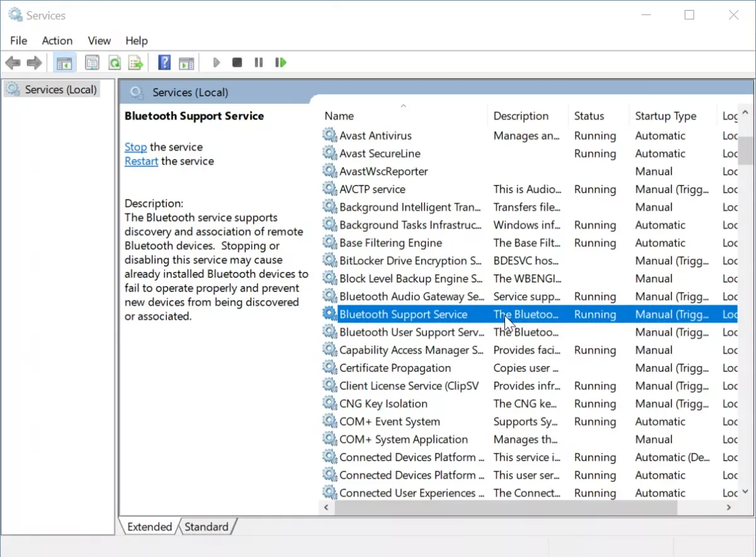Switch to the Standard tab
The width and height of the screenshot is (756, 557).
click(207, 527)
